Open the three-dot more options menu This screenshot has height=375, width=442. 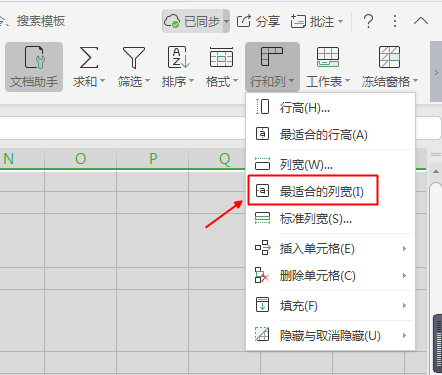pyautogui.click(x=395, y=21)
